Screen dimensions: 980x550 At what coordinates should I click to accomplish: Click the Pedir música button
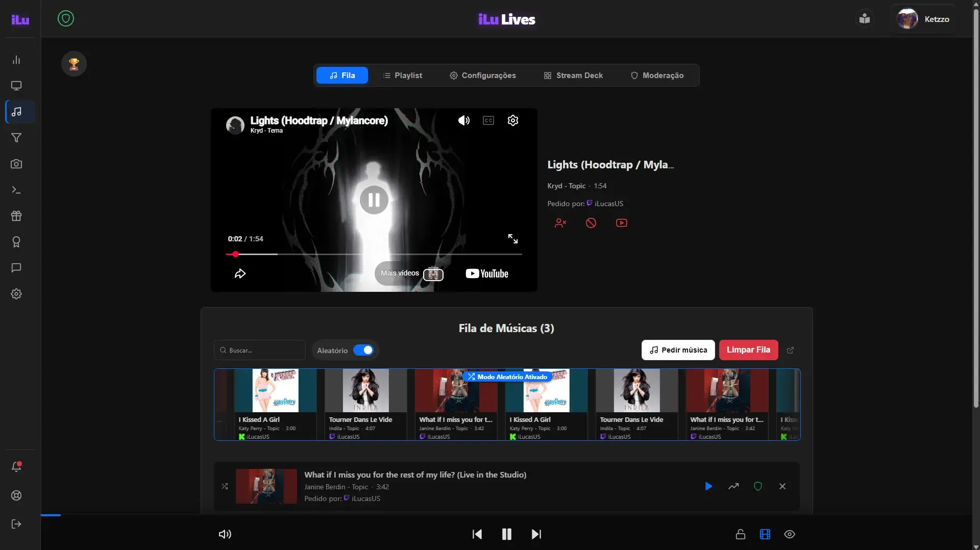(678, 350)
